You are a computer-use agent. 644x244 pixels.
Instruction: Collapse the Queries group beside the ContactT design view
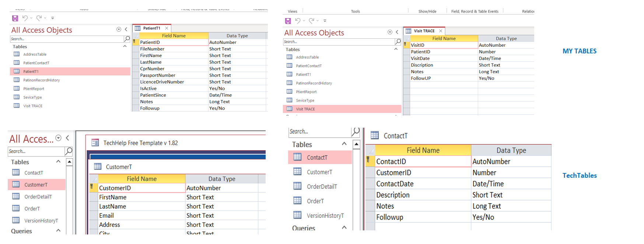click(x=344, y=227)
